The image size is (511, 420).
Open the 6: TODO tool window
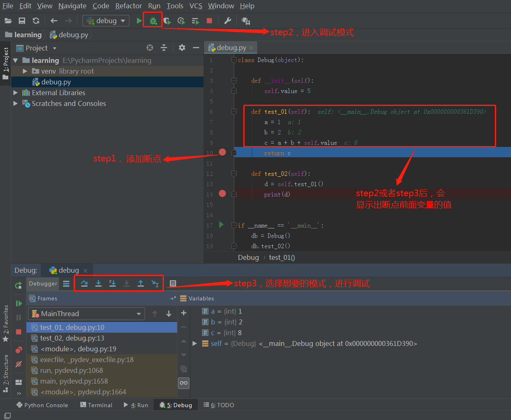pos(219,405)
